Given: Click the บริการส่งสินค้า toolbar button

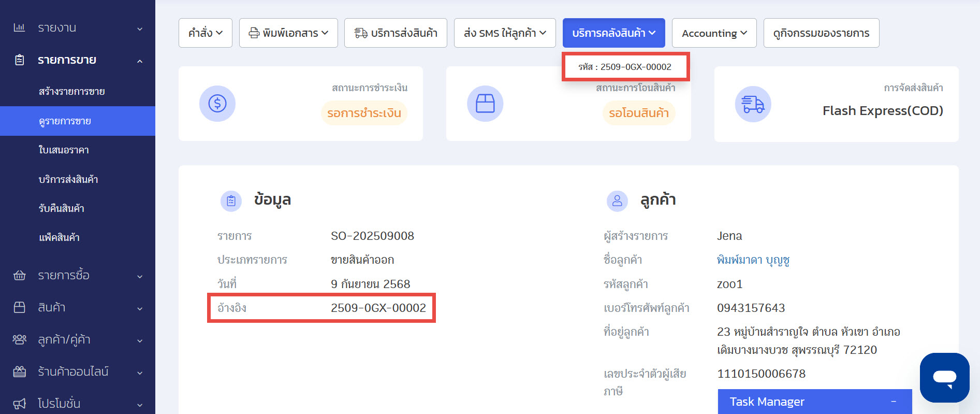Looking at the screenshot, I should click(396, 33).
